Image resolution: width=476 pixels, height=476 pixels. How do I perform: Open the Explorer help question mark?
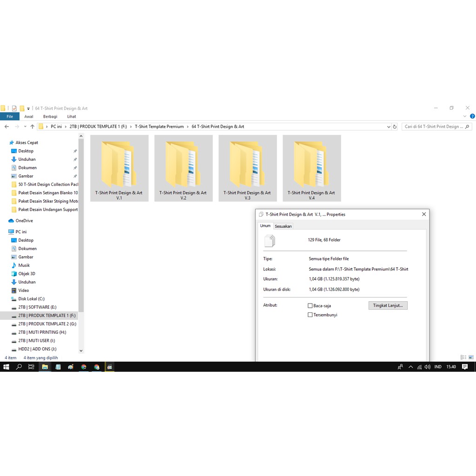click(472, 117)
